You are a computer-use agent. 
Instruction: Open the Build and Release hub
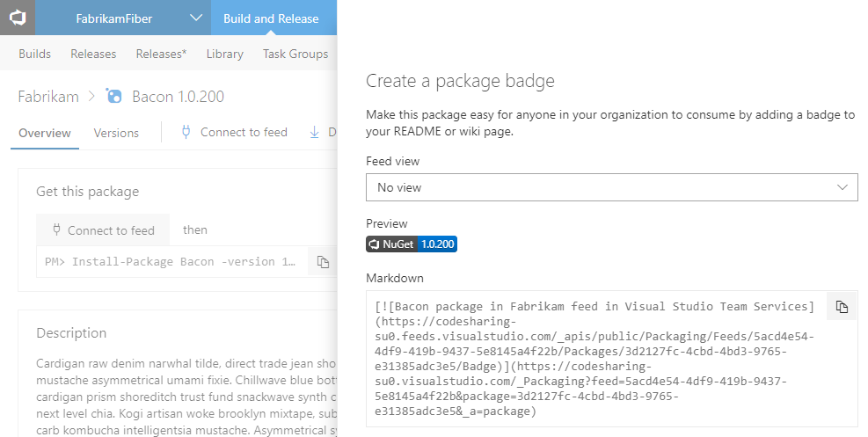tap(271, 18)
